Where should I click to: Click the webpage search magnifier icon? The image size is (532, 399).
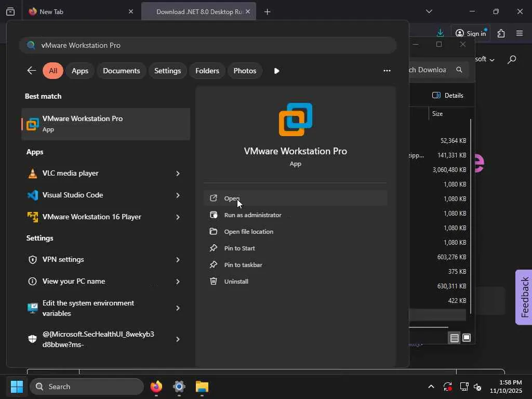point(512,59)
